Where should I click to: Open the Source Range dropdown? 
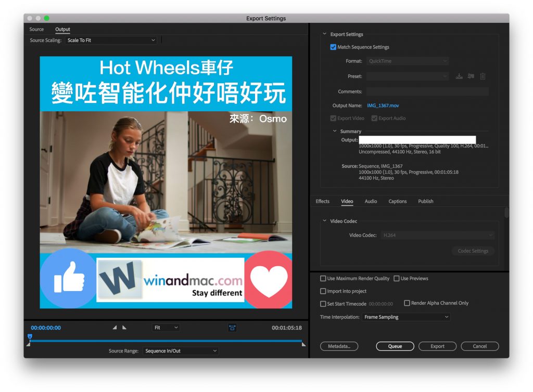tap(181, 351)
